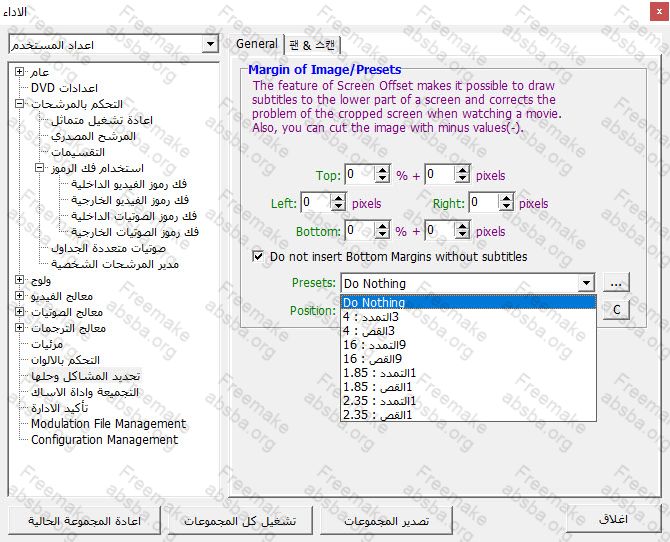Expand the ولوج tree node

(19, 280)
